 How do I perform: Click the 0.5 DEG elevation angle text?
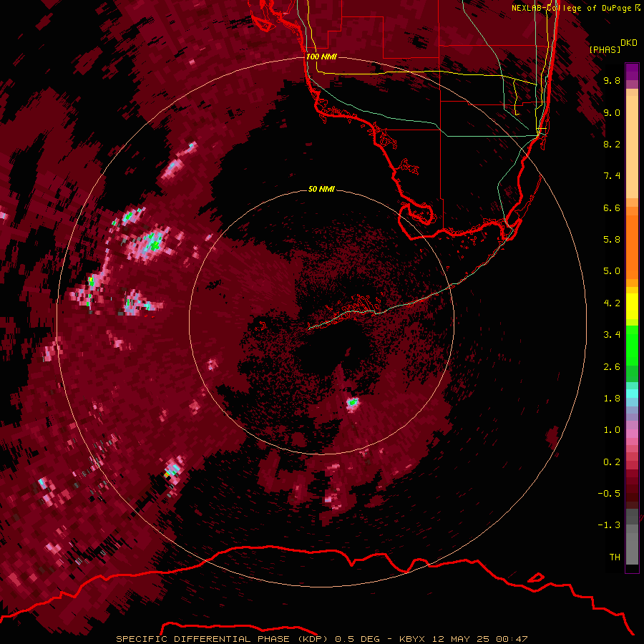357,639
